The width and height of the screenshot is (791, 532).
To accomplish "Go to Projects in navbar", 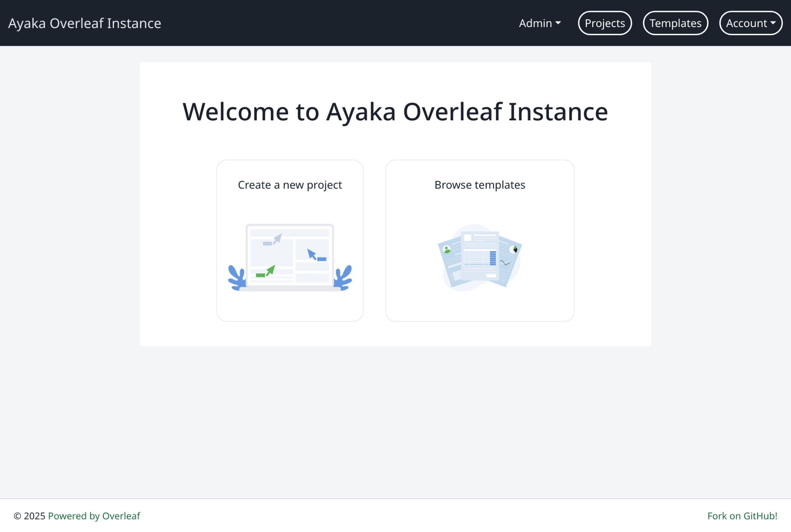I will tap(605, 23).
